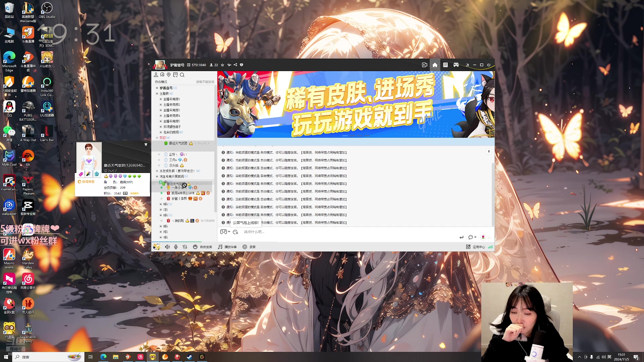
Task: Click the flower gift icon in chat
Action: (483, 237)
